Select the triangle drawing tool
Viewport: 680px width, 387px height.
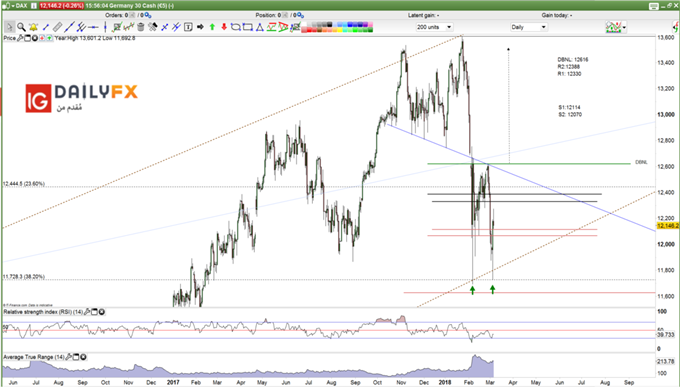259,27
